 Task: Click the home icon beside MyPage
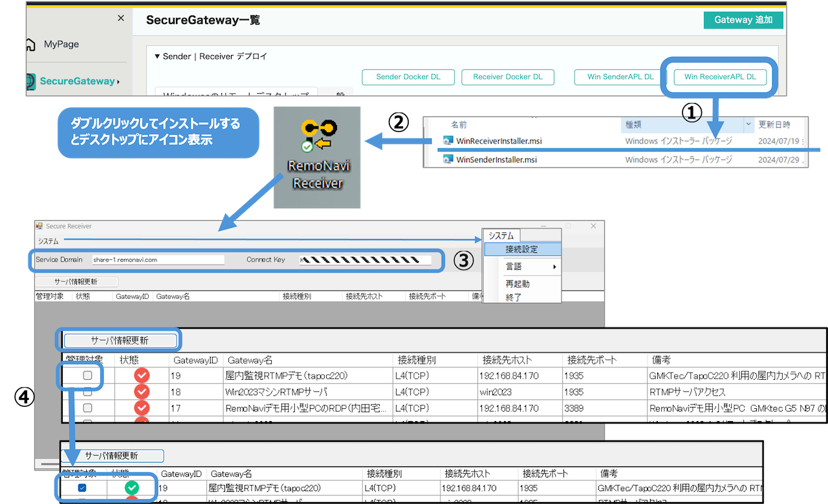pyautogui.click(x=30, y=45)
